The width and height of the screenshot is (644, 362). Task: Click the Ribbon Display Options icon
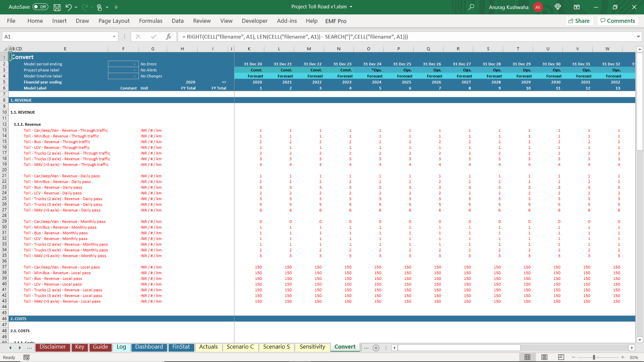[577, 7]
